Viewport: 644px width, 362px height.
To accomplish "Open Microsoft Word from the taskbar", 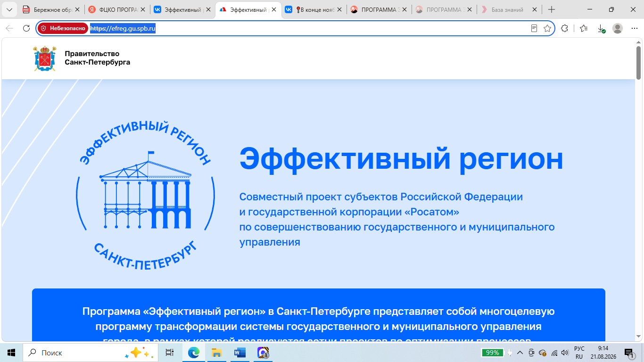I will (240, 353).
